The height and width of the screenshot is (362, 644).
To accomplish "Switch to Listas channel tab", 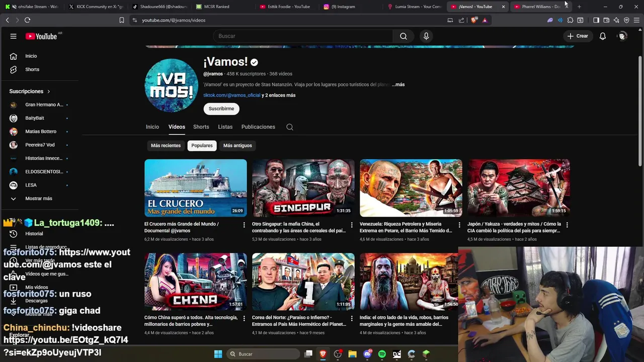I will [225, 127].
